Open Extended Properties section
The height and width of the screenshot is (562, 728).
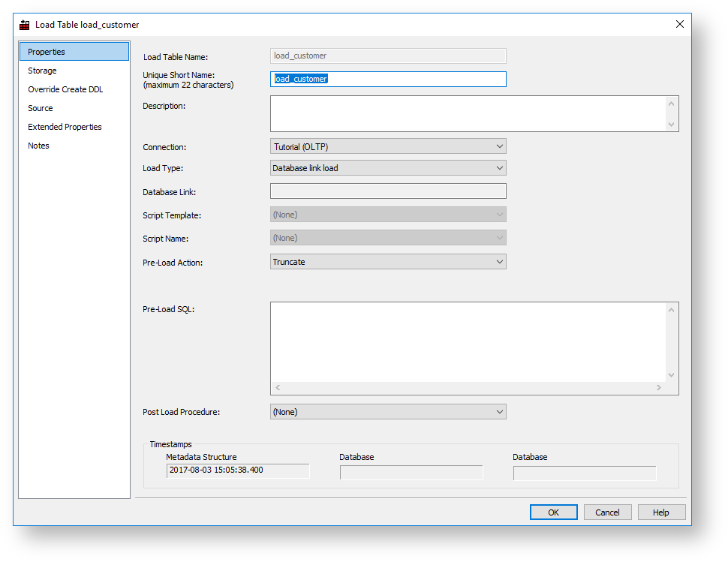65,127
